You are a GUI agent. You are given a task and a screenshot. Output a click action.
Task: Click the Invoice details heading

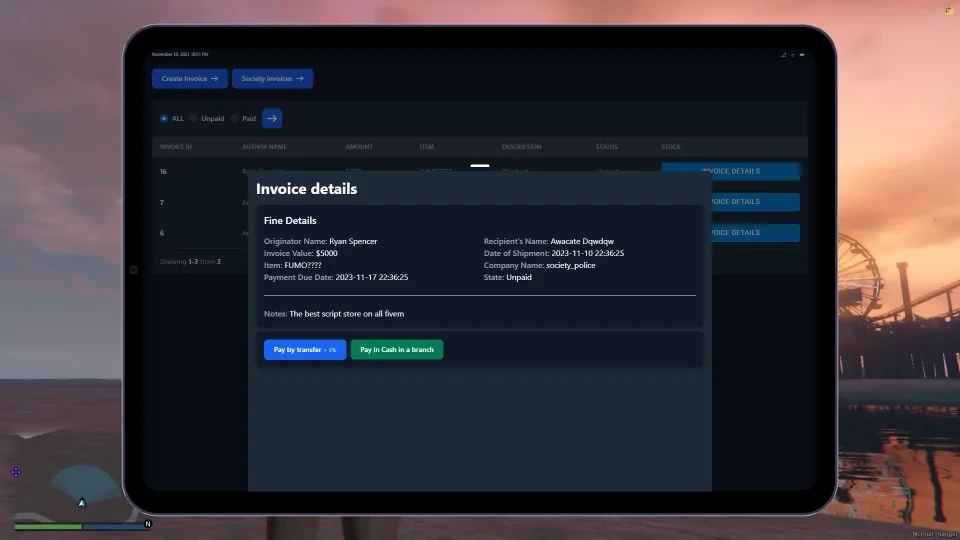[306, 189]
